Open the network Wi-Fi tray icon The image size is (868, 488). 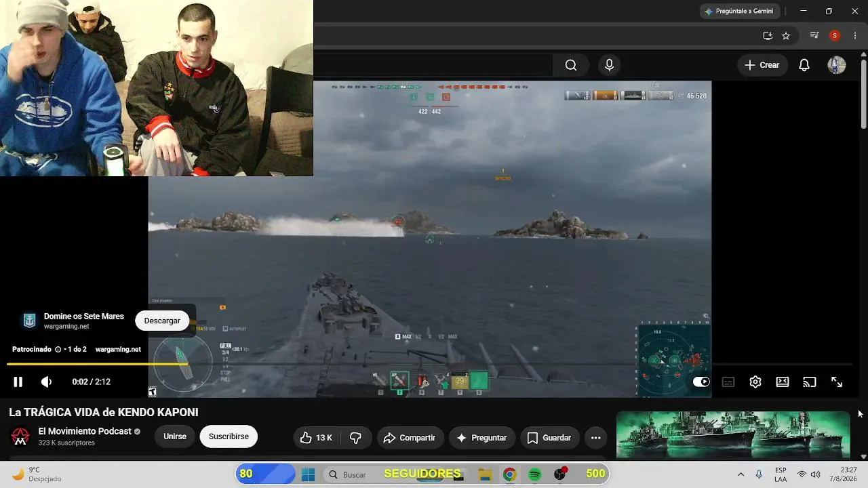point(802,474)
